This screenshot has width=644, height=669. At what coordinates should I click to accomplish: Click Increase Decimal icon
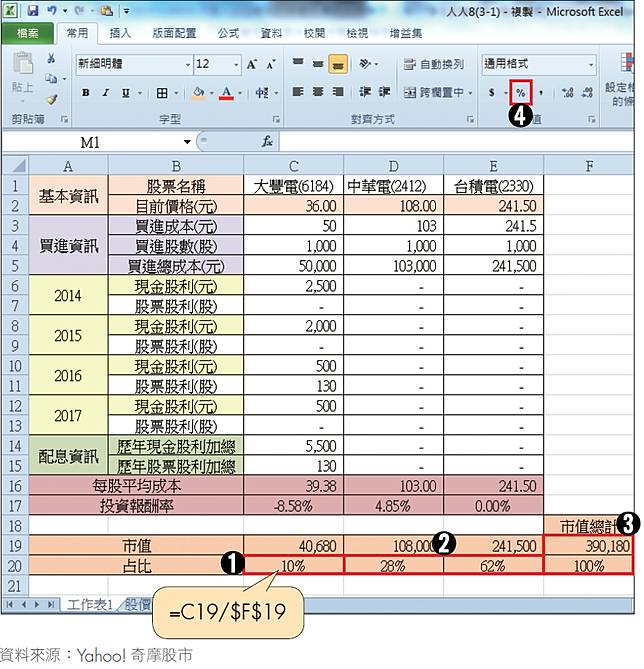click(568, 92)
